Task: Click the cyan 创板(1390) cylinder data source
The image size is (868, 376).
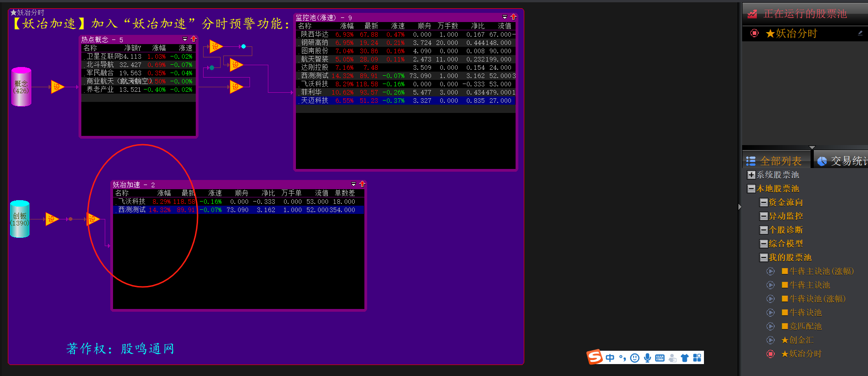Action: point(20,219)
